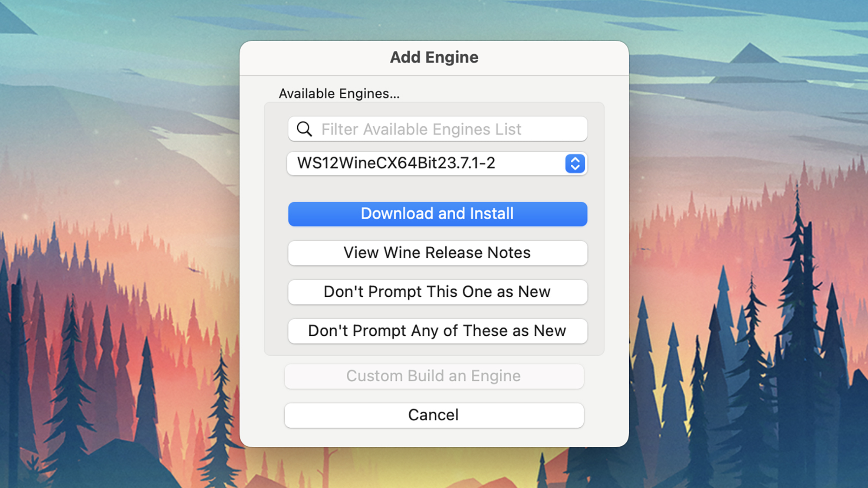Click the Cancel button to dismiss dialog

[434, 415]
